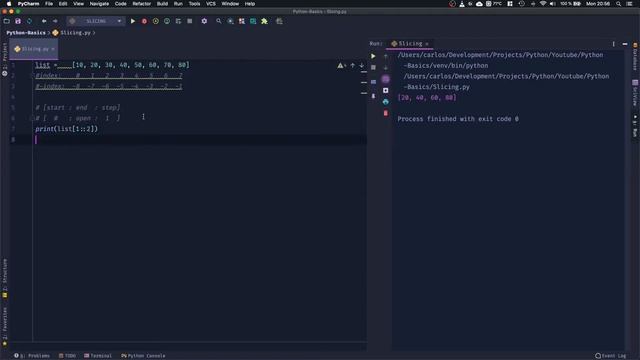Select the Slicing.py editor tab

click(35, 49)
